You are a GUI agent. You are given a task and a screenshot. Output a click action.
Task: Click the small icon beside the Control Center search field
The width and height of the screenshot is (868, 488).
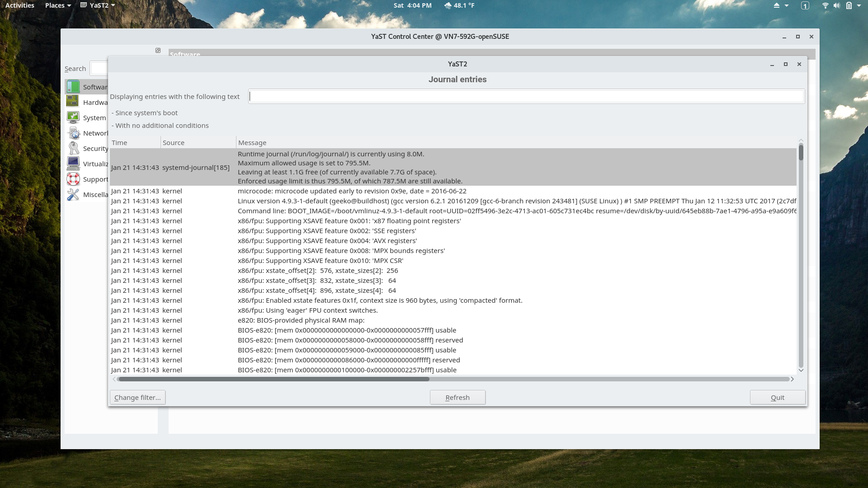click(158, 51)
